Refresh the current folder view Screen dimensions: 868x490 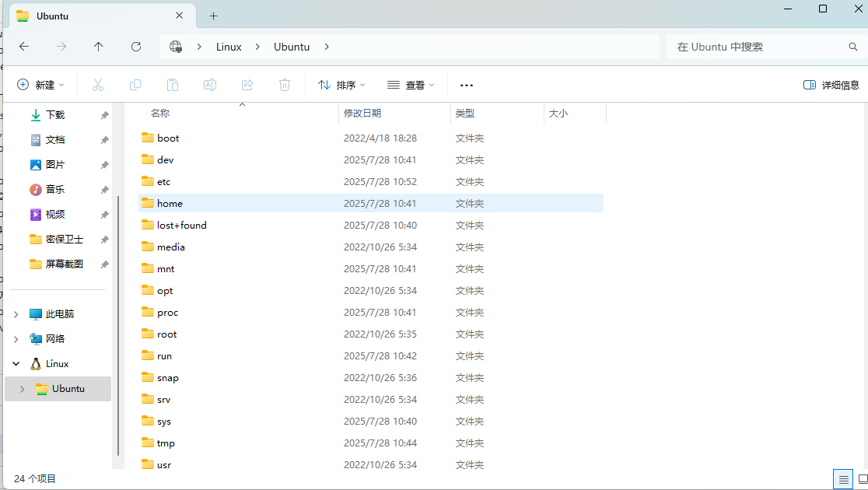click(x=135, y=47)
